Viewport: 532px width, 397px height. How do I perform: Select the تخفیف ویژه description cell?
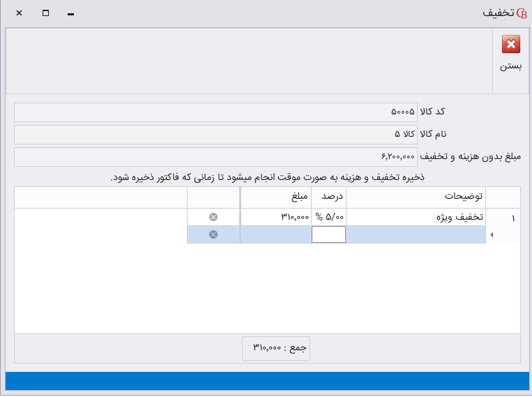coord(416,217)
